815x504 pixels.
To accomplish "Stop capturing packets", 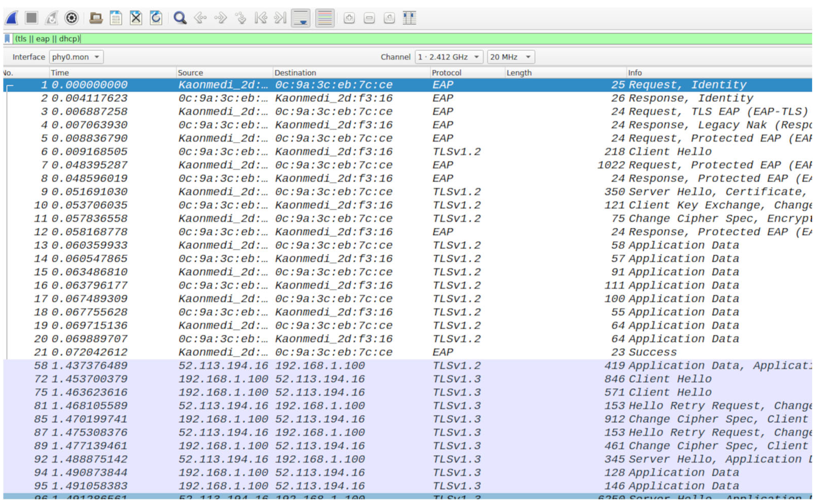I will (x=31, y=18).
